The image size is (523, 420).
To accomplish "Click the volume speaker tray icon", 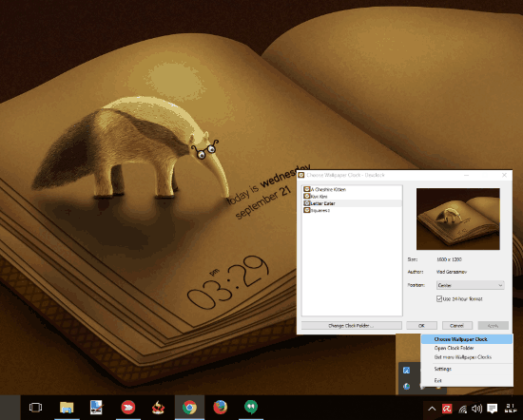I will coord(477,409).
